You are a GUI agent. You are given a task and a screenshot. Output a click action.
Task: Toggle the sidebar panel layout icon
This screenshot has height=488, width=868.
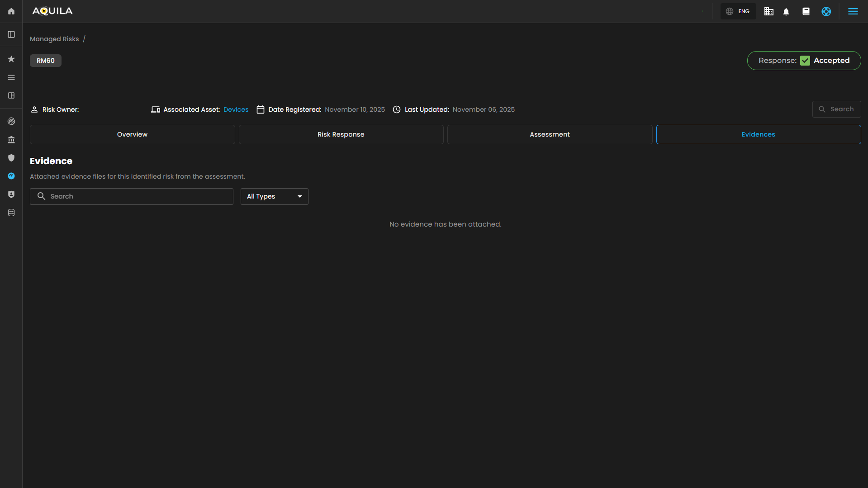(x=11, y=34)
